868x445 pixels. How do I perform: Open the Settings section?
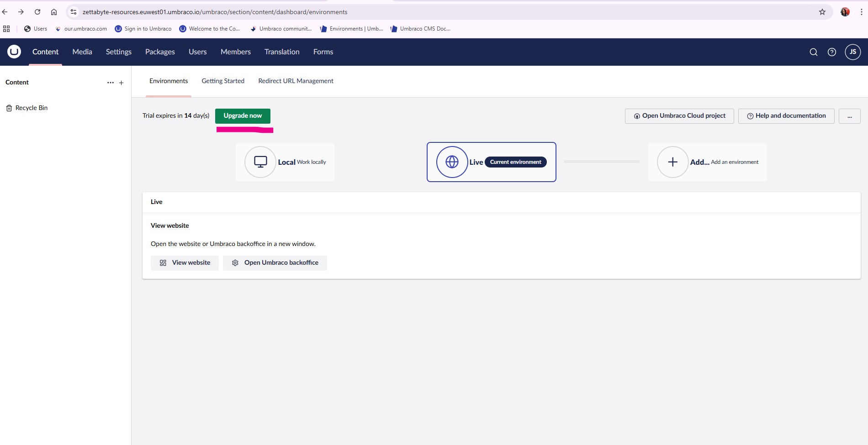(119, 52)
